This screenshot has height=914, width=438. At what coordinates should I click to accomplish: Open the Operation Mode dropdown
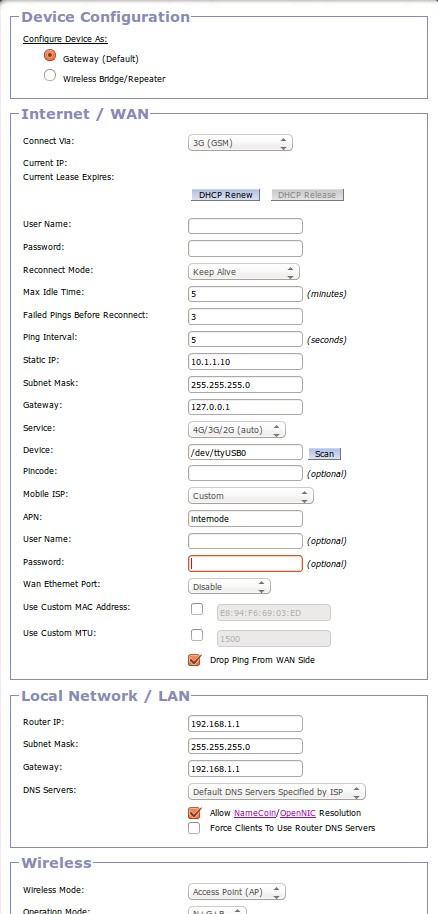coord(217,911)
